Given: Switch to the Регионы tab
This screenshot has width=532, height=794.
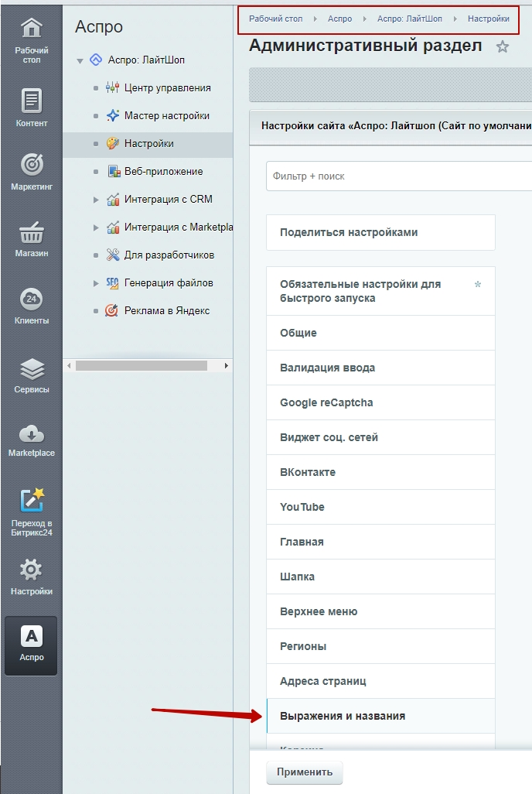Looking at the screenshot, I should click(380, 646).
